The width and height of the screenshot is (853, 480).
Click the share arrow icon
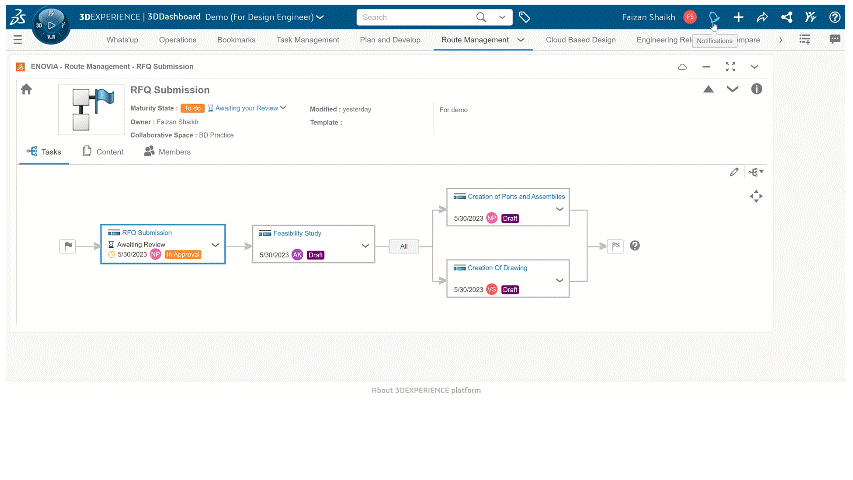762,17
